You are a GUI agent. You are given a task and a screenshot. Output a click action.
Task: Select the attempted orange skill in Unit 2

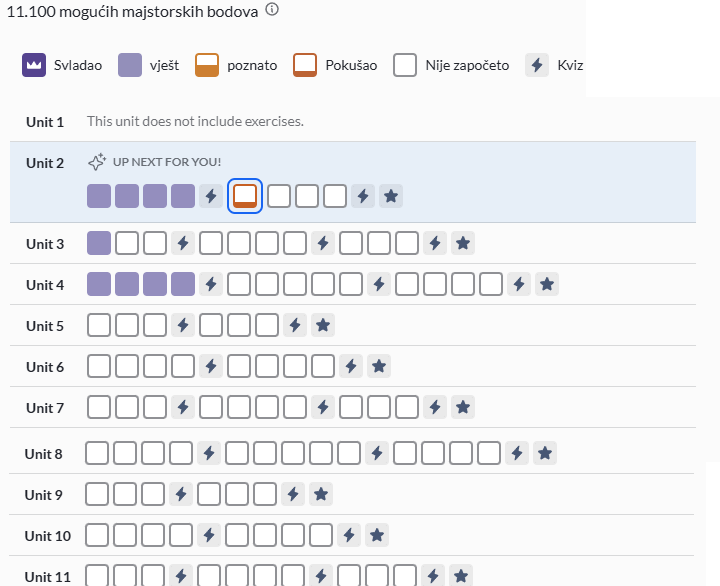pos(245,196)
